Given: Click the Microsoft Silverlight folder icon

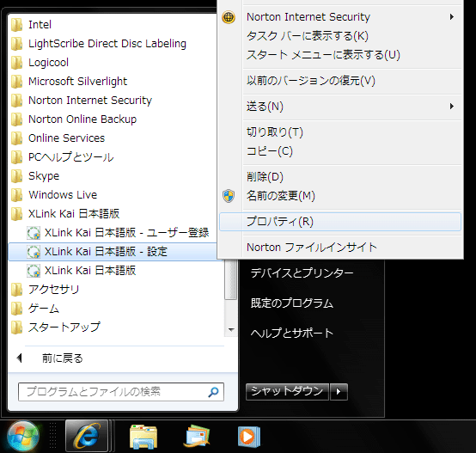Looking at the screenshot, I should [16, 82].
